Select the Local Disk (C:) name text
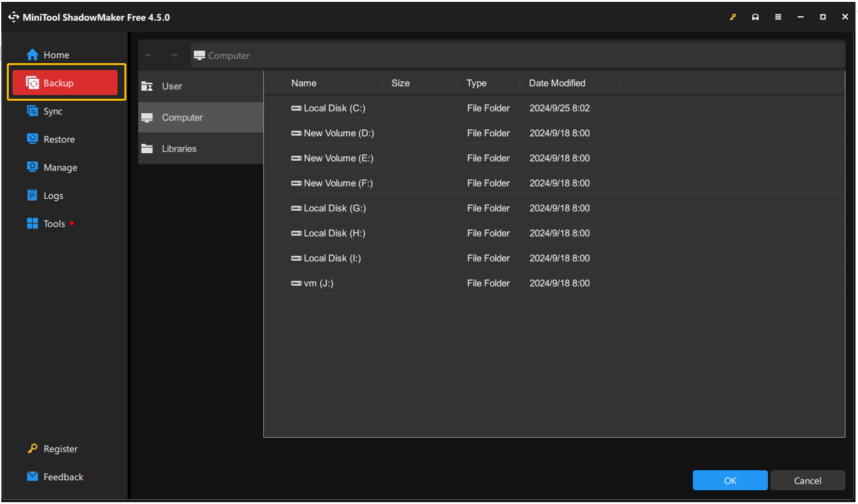Image resolution: width=858 pixels, height=504 pixels. click(x=335, y=108)
